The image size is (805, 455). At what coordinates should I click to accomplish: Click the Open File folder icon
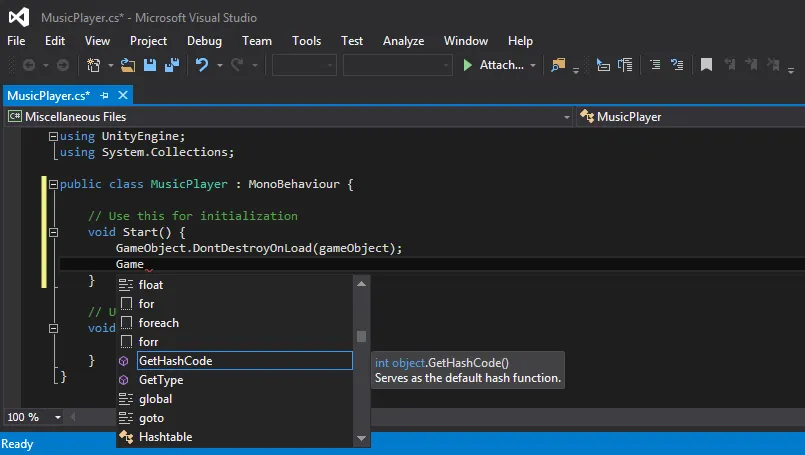(127, 65)
